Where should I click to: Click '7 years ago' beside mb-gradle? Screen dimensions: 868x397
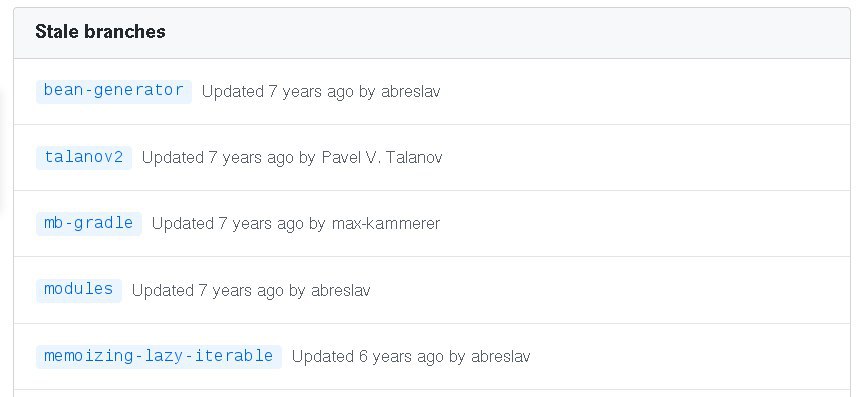click(261, 224)
